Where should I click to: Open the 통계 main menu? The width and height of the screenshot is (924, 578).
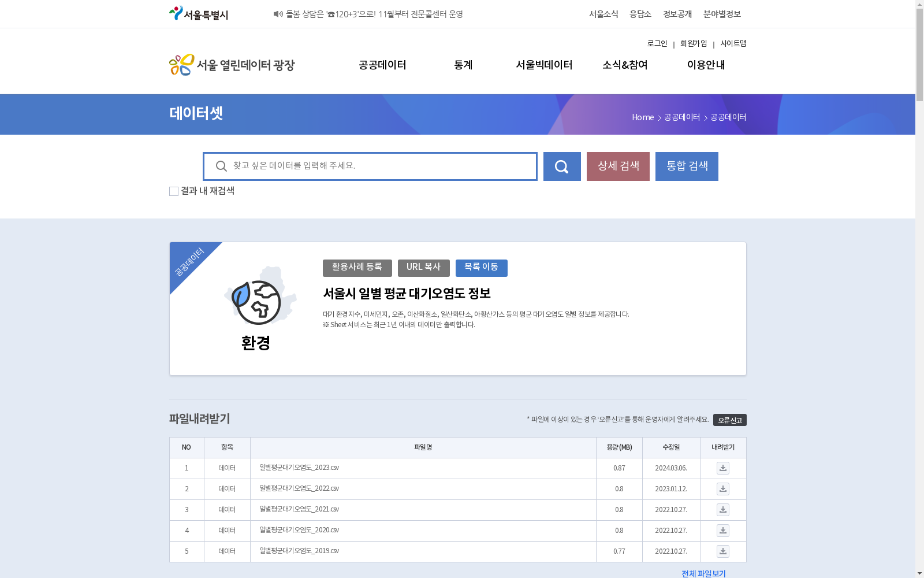pos(463,65)
